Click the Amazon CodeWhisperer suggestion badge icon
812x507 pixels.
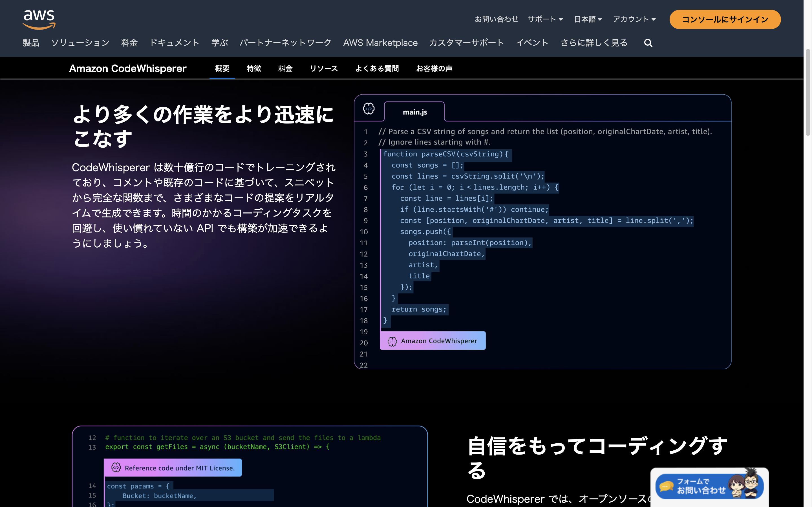(392, 341)
